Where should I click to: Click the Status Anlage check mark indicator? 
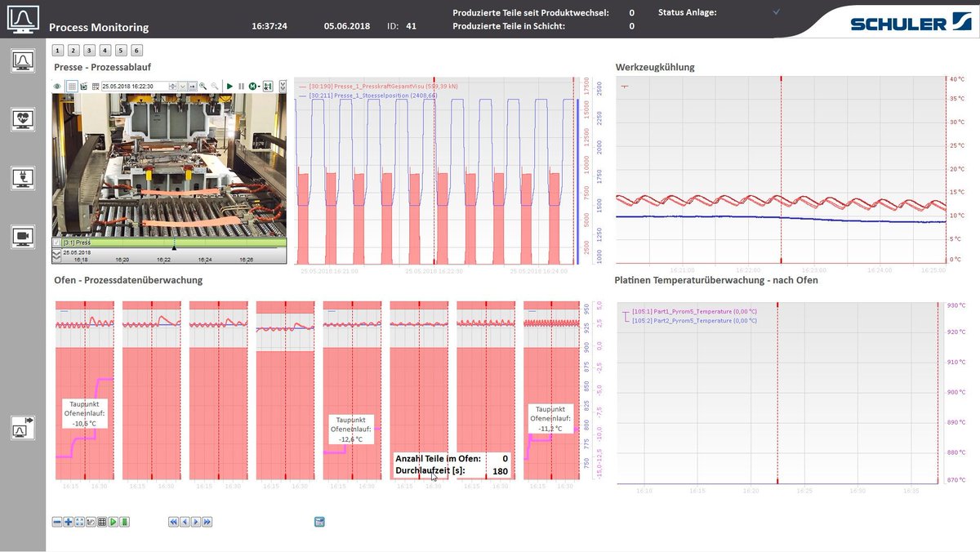pyautogui.click(x=777, y=12)
